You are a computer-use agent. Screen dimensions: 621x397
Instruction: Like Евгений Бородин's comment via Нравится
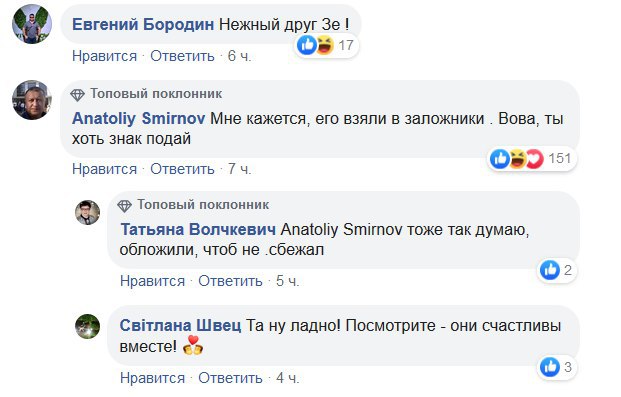104,56
